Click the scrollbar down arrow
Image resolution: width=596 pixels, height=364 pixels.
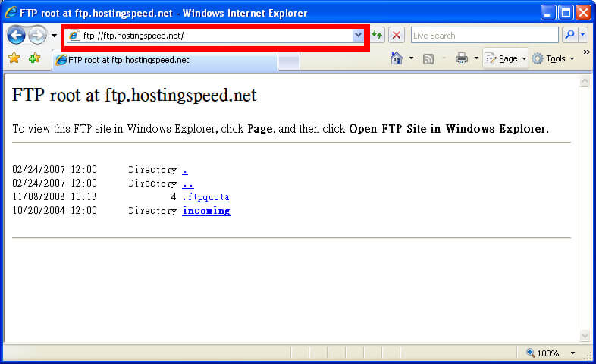585,335
